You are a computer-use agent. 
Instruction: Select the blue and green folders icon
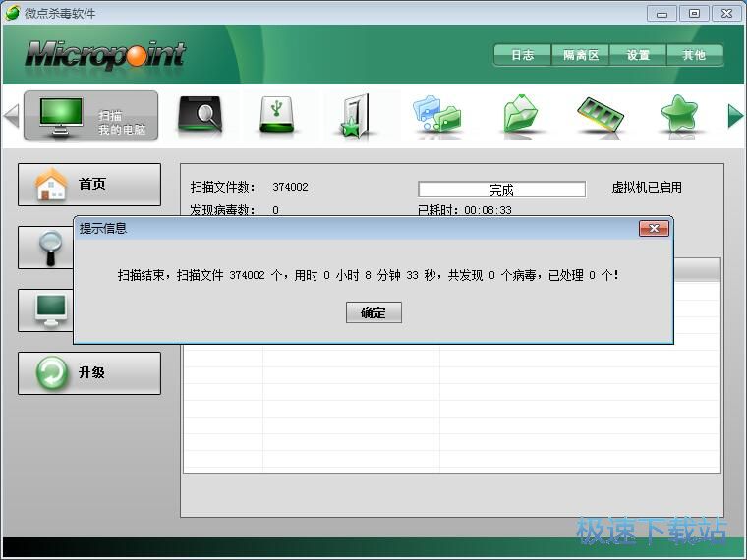(x=436, y=114)
